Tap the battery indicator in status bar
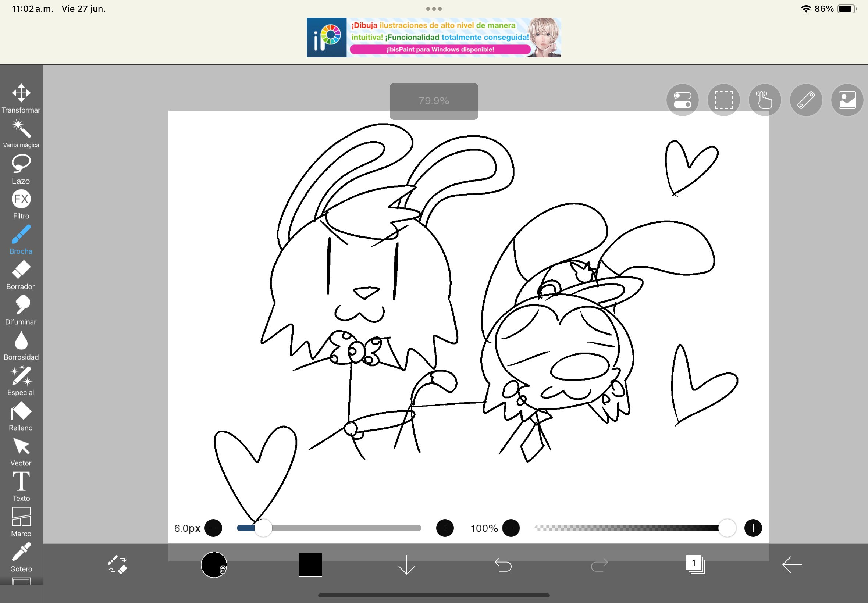The height and width of the screenshot is (603, 868). (x=847, y=9)
